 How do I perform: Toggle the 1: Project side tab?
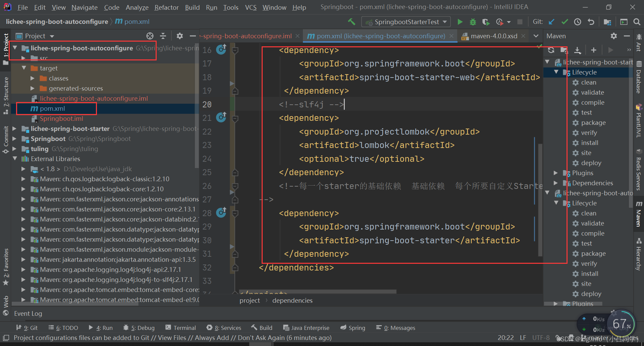(x=6, y=49)
